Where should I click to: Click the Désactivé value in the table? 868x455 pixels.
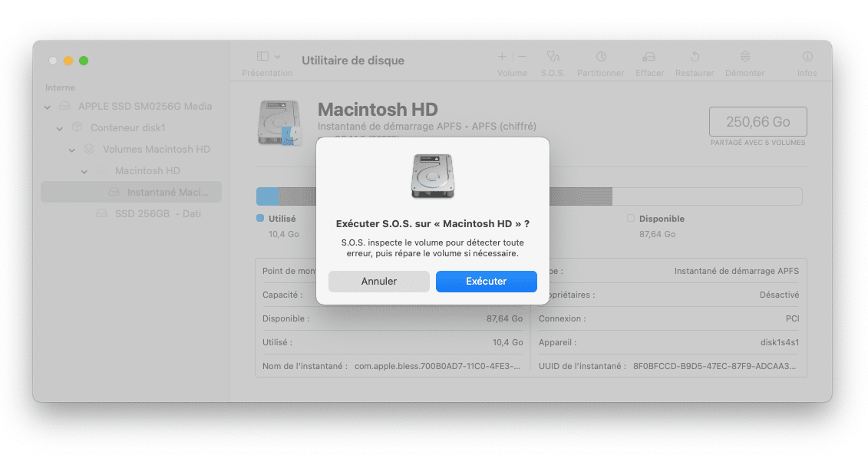coord(780,295)
